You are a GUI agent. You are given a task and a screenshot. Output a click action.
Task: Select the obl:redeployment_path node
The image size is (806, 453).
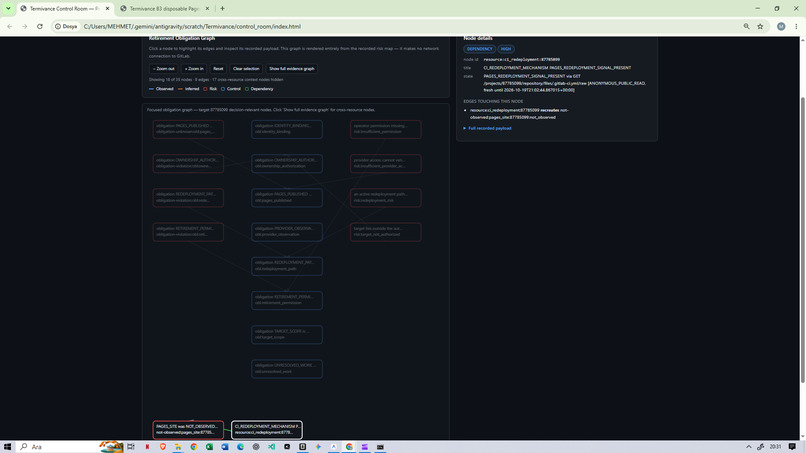[287, 266]
